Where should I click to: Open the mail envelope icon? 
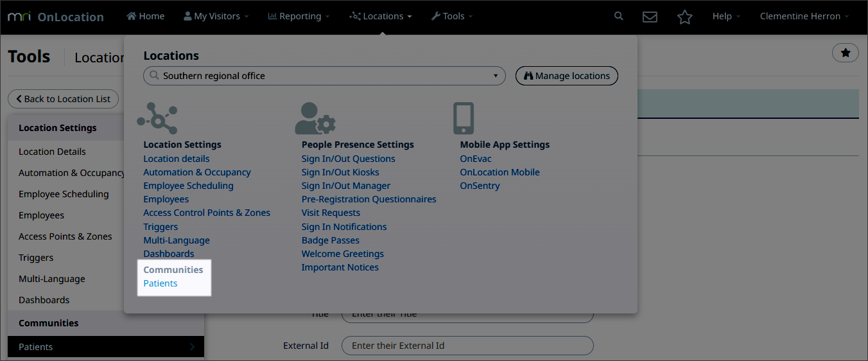pos(650,17)
